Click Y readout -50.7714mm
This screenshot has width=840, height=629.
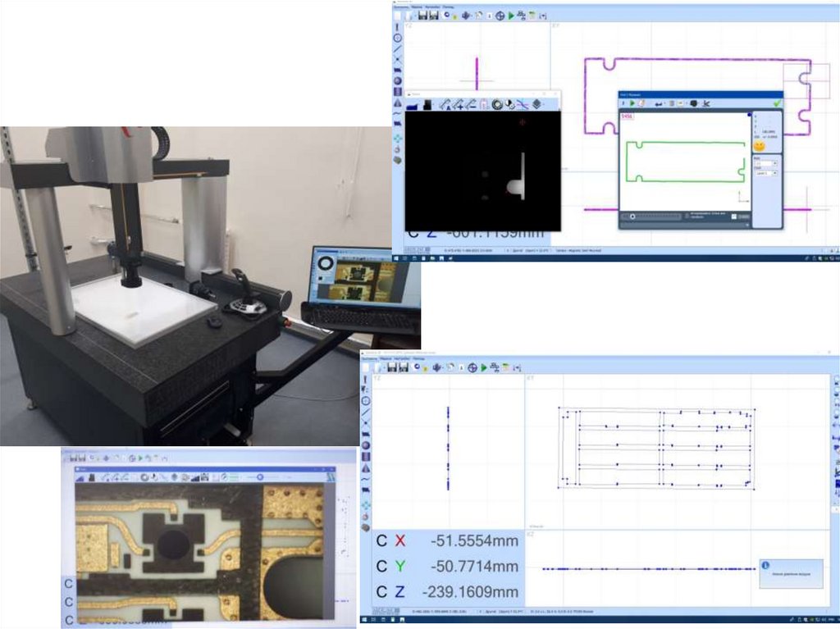pyautogui.click(x=474, y=567)
